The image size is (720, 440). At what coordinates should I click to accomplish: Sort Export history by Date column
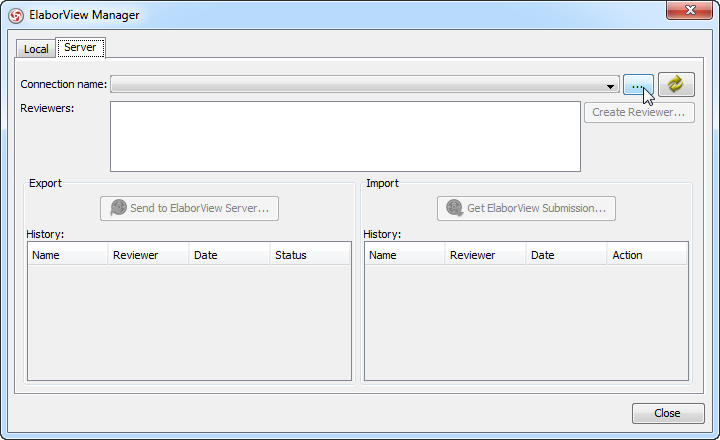click(230, 255)
